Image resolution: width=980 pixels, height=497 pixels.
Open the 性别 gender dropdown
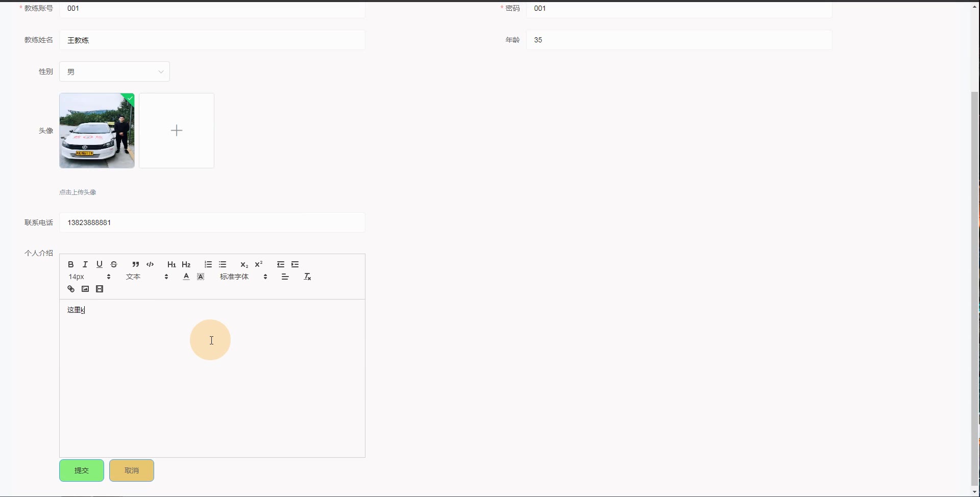point(114,71)
